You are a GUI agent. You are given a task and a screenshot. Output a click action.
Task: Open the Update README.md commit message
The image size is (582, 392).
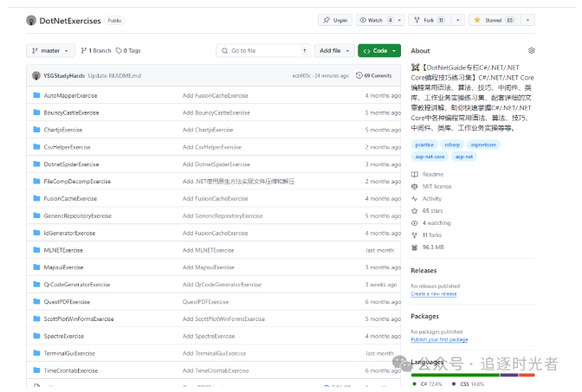(x=114, y=75)
